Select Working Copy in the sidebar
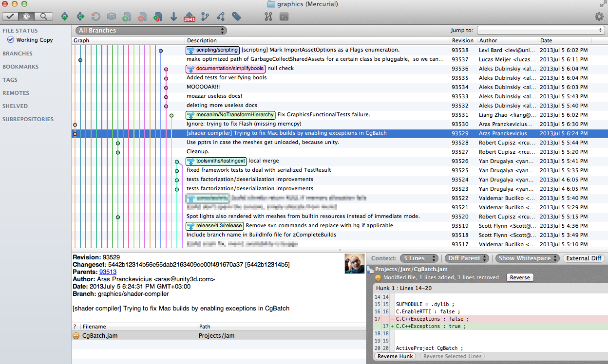The height and width of the screenshot is (364, 608). pyautogui.click(x=34, y=40)
